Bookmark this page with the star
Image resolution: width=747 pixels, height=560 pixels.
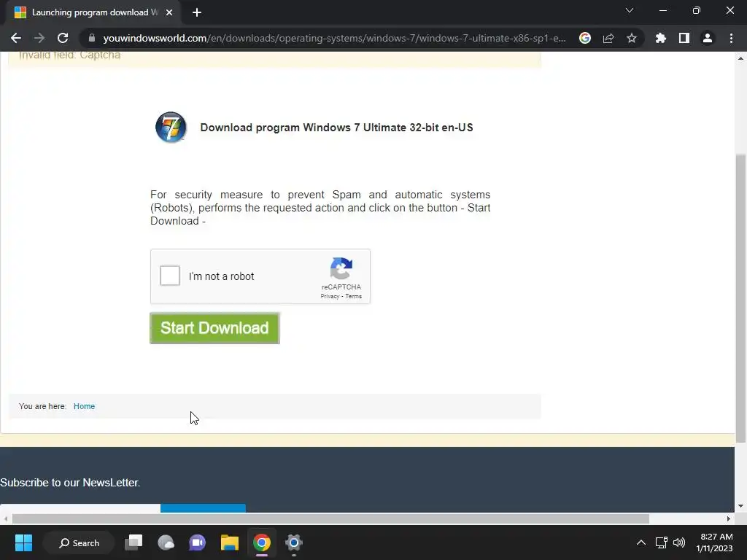point(632,38)
